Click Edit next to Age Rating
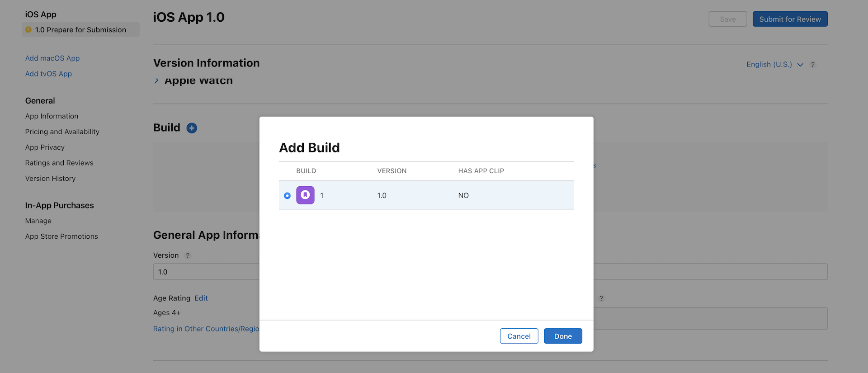 pyautogui.click(x=201, y=298)
